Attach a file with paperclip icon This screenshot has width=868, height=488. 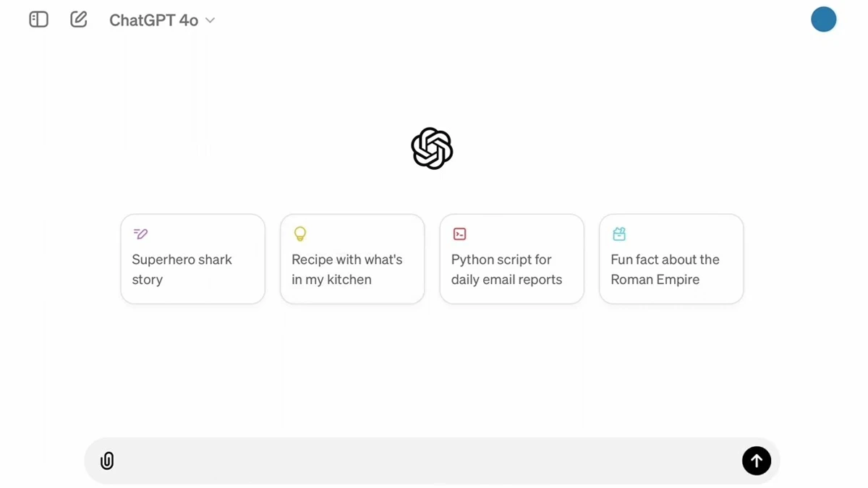(107, 461)
